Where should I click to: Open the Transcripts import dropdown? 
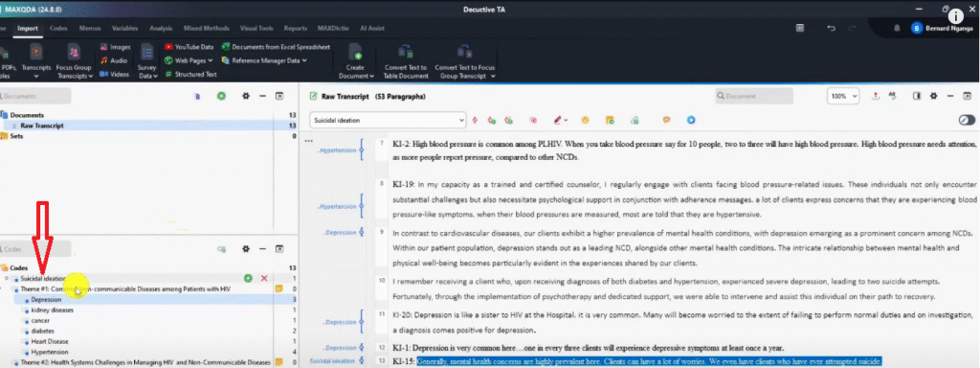(36, 61)
